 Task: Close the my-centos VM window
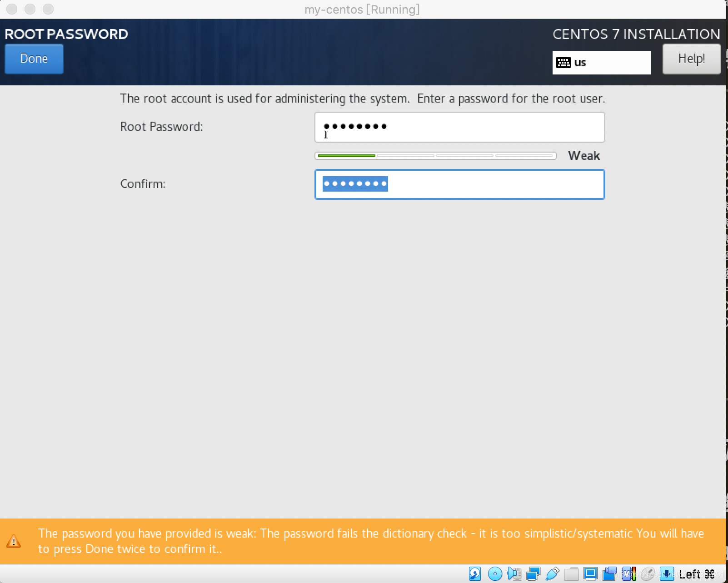pos(12,9)
